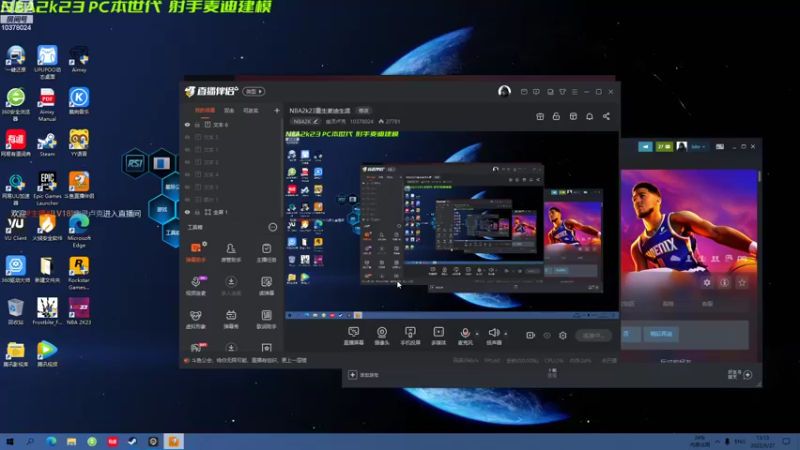Open the 房管助手 room manager tool
The width and height of the screenshot is (800, 450).
[231, 253]
